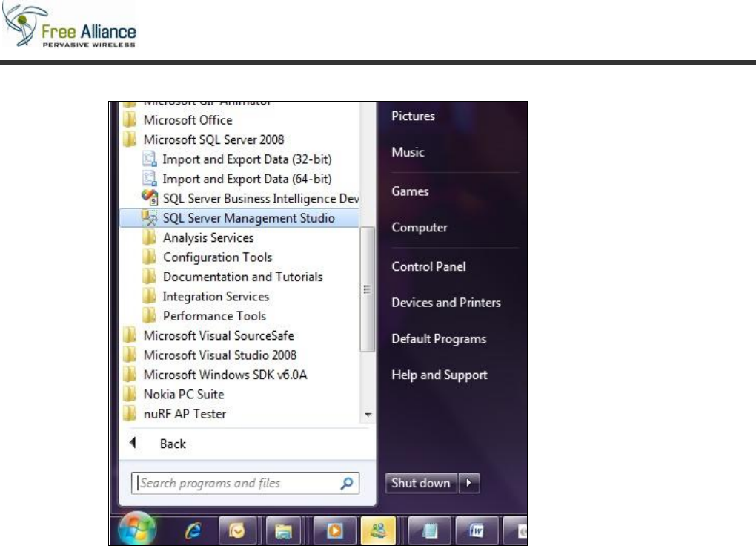
Task: Click the Back label to return
Action: tap(173, 444)
